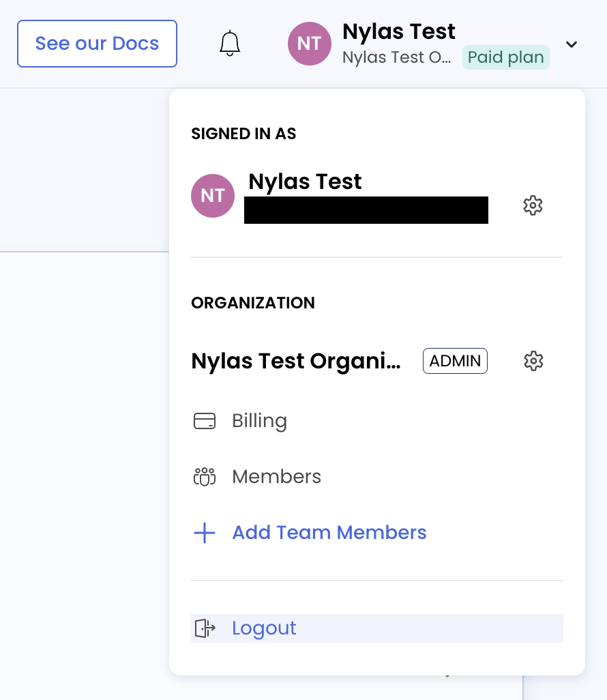This screenshot has width=607, height=700.
Task: Click the Nylas Test name in the header
Action: [399, 31]
